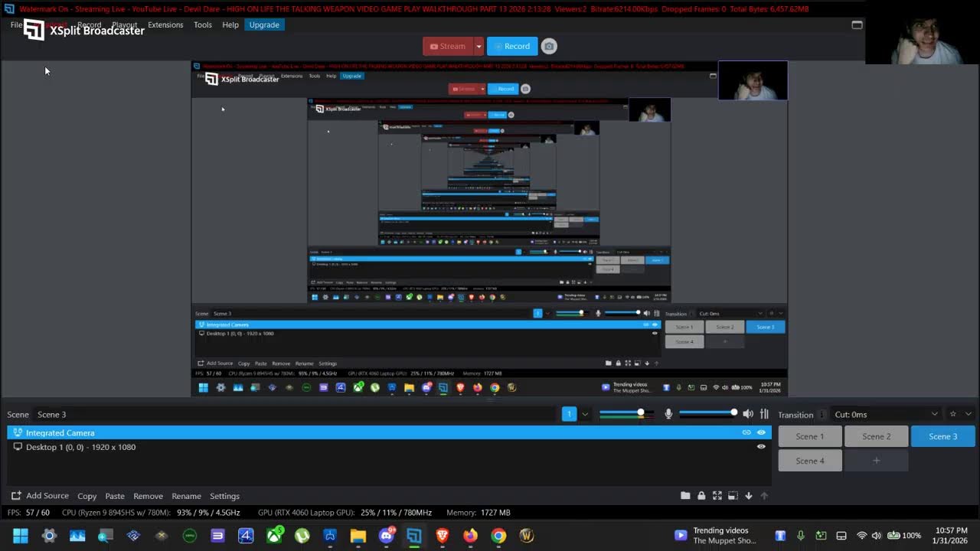Open the File menu
The image size is (980, 551).
(16, 24)
